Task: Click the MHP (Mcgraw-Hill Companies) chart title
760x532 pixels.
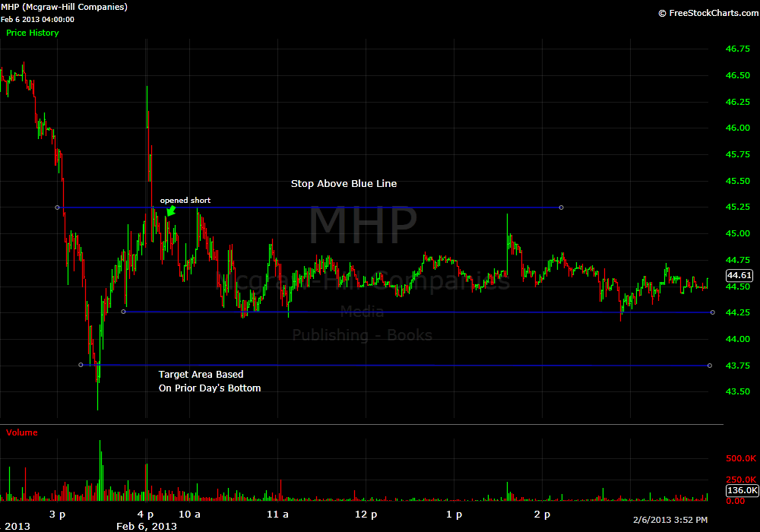Action: click(x=64, y=7)
